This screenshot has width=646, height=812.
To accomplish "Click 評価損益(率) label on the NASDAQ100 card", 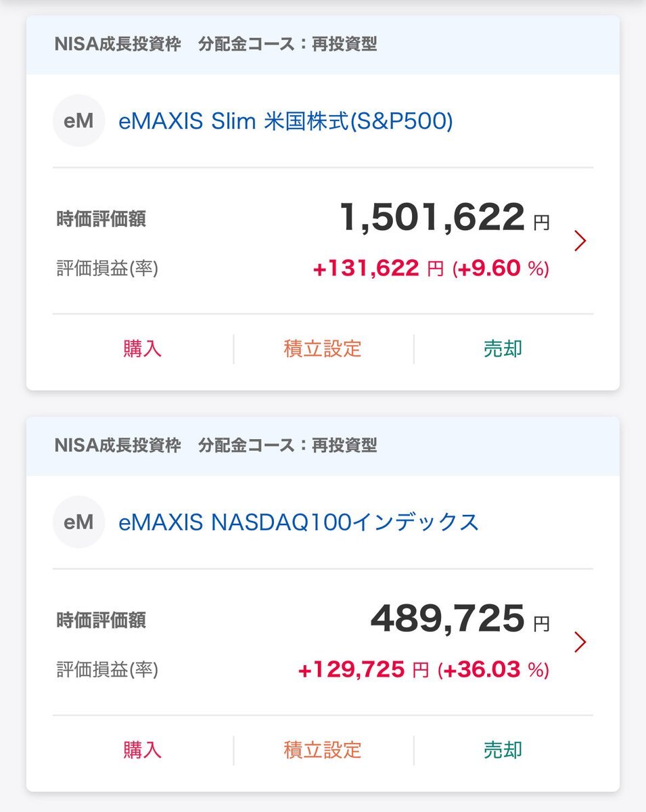I will [107, 670].
